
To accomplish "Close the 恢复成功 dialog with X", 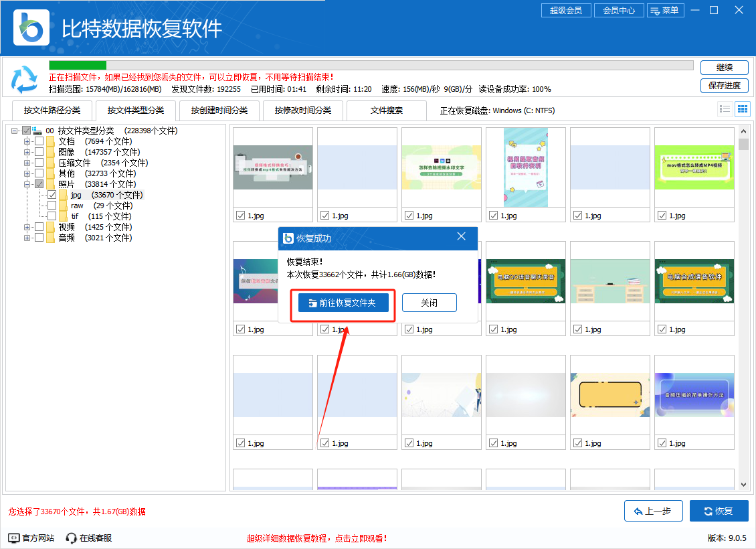I will click(x=461, y=237).
